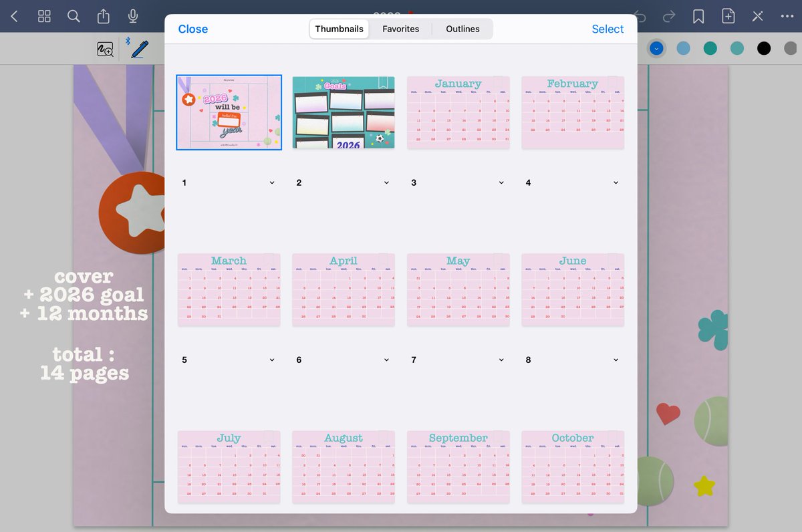Expand options chevron for page 3

pyautogui.click(x=502, y=182)
